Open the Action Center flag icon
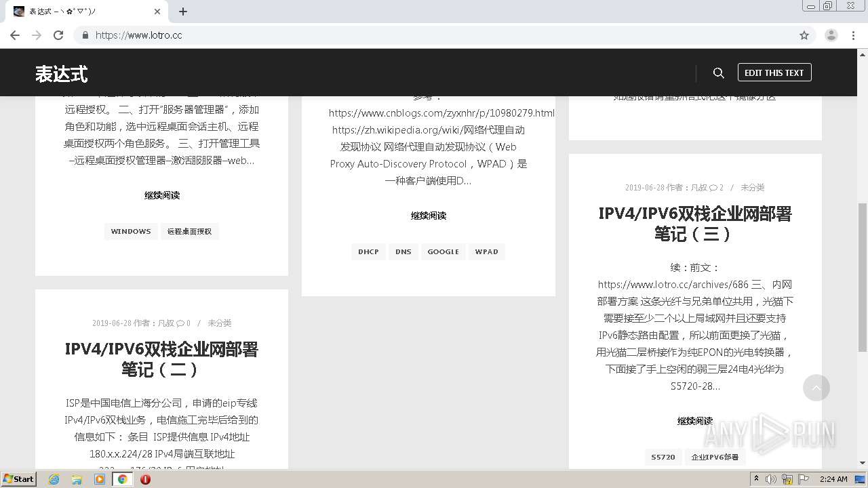The width and height of the screenshot is (868, 488). [x=804, y=479]
